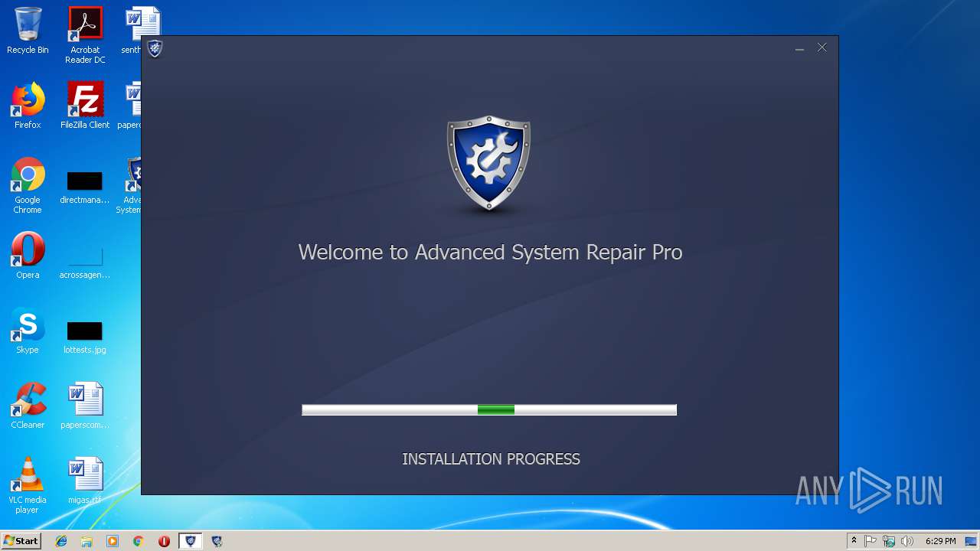The height and width of the screenshot is (551, 980).
Task: Click the Show desktop button
Action: (972, 541)
